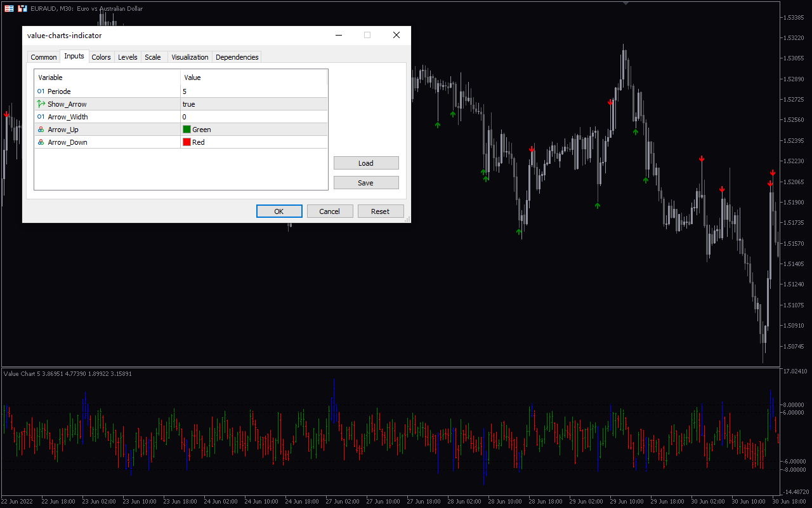
Task: Select the Arrow_Up variable row
Action: pyautogui.click(x=181, y=130)
